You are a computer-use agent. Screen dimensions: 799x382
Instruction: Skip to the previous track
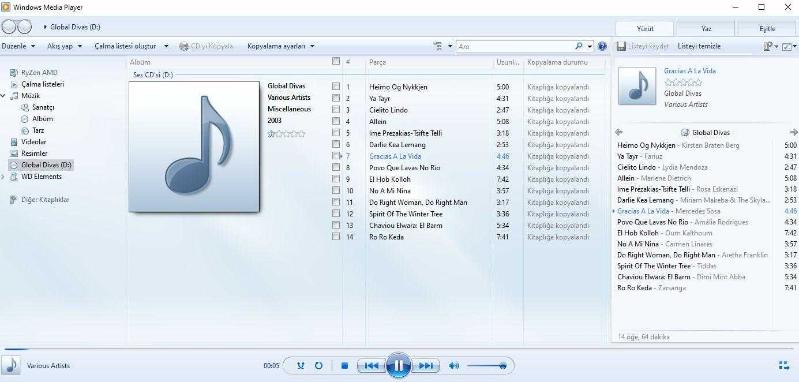pos(371,366)
